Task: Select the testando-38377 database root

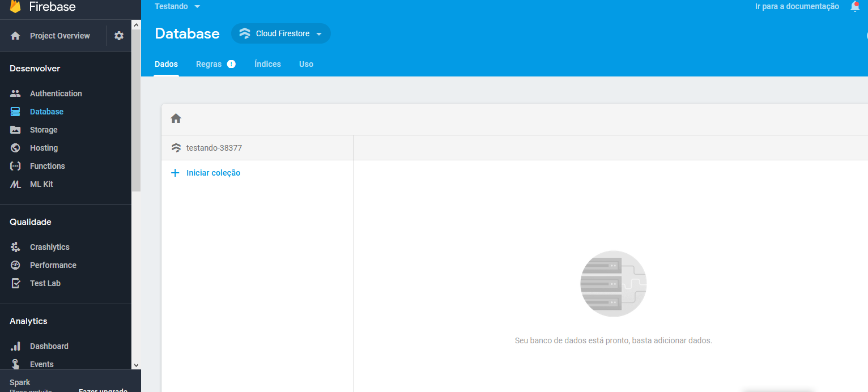Action: (x=214, y=147)
